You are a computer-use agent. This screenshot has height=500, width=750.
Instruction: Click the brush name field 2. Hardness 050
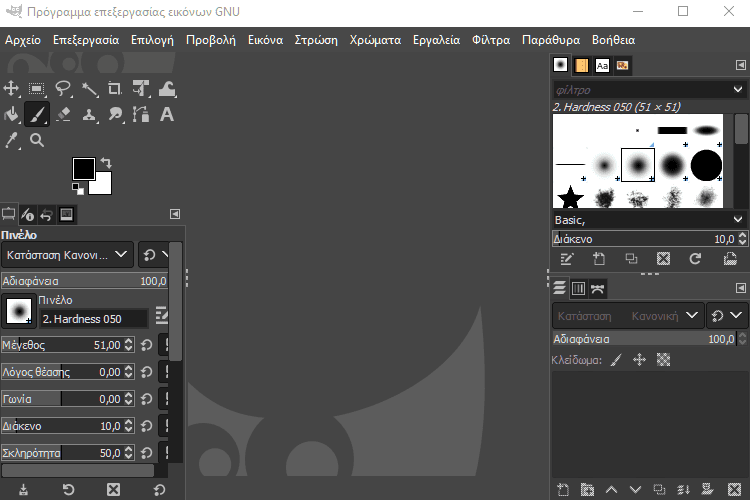(x=94, y=319)
